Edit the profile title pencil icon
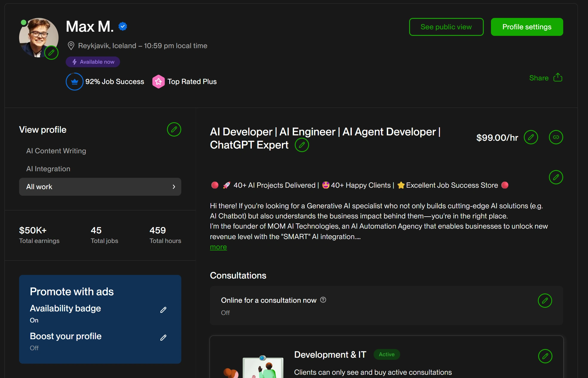Image resolution: width=588 pixels, height=378 pixels. click(x=302, y=145)
